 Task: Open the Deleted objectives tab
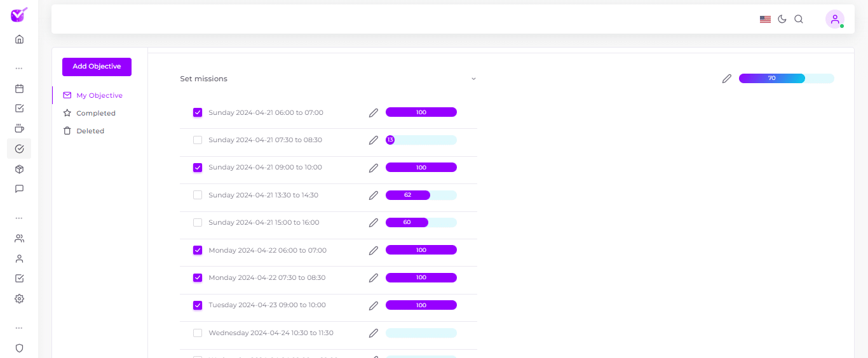click(90, 131)
